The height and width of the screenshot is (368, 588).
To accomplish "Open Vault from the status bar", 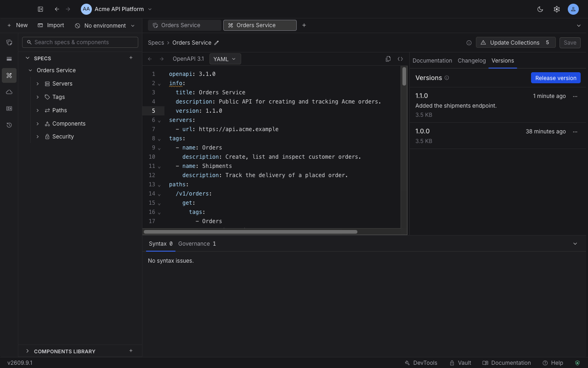I will (460, 363).
